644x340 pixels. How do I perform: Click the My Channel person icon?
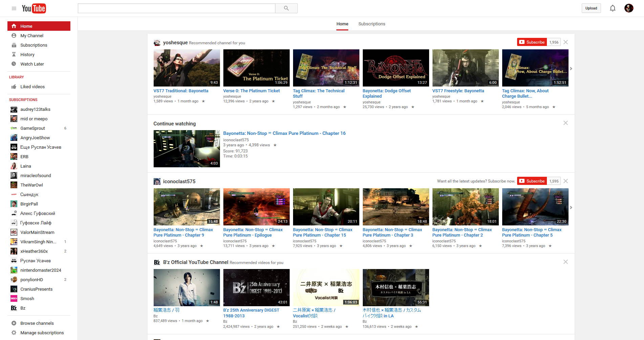[14, 35]
